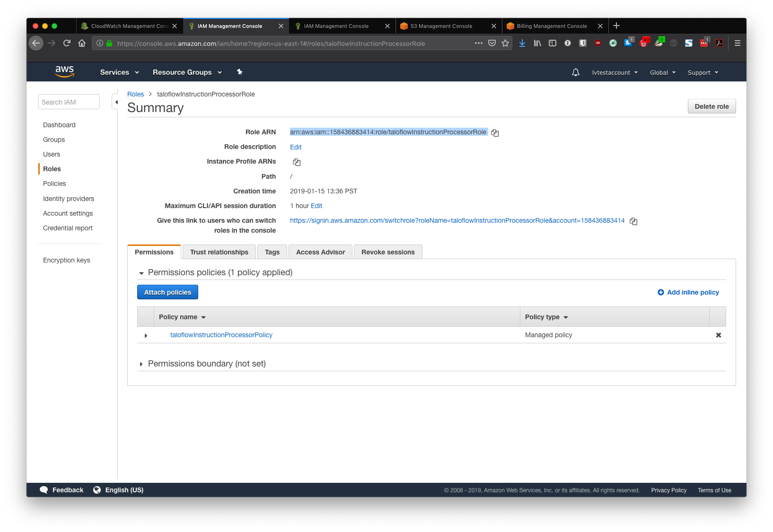Open Groups in IAM sidebar
773x532 pixels.
pos(54,140)
